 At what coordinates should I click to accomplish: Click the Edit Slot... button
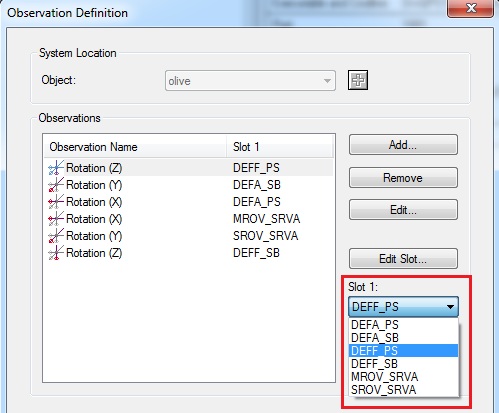pos(403,259)
